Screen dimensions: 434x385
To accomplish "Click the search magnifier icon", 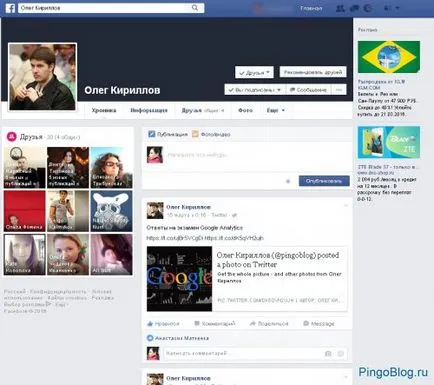I will coord(195,8).
